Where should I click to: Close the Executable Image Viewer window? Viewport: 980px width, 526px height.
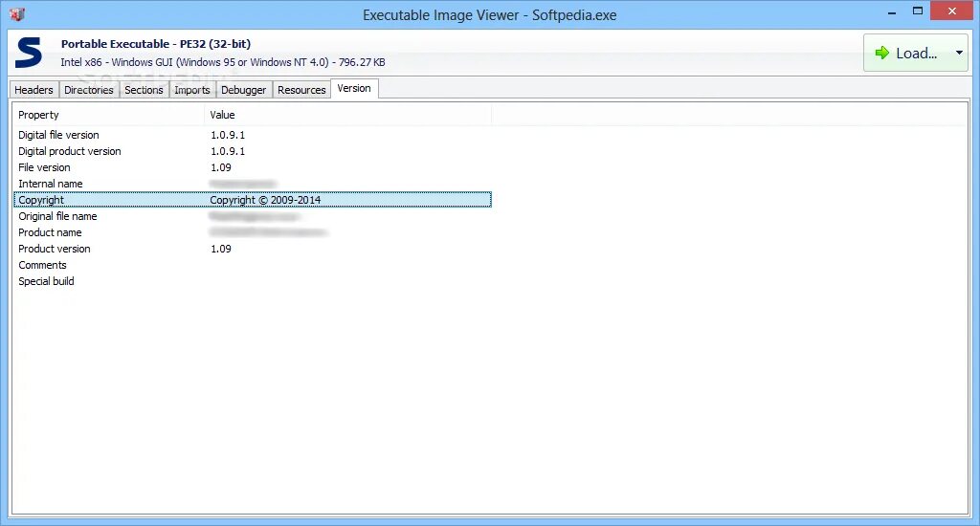pyautogui.click(x=952, y=11)
